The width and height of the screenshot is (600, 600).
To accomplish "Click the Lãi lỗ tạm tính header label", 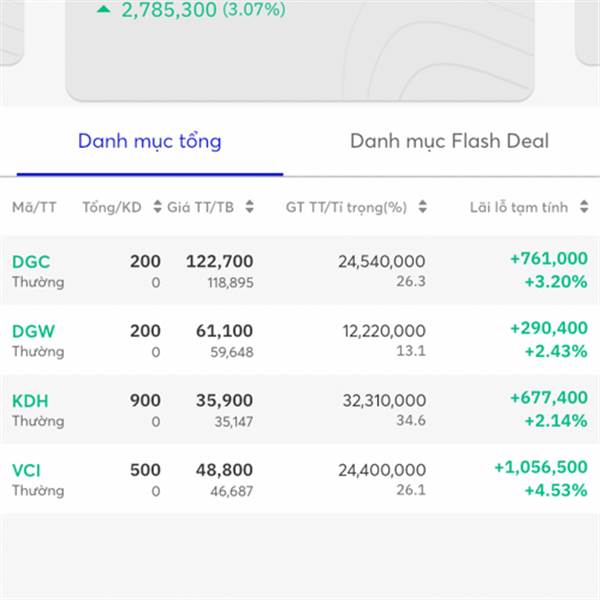I will [x=519, y=207].
